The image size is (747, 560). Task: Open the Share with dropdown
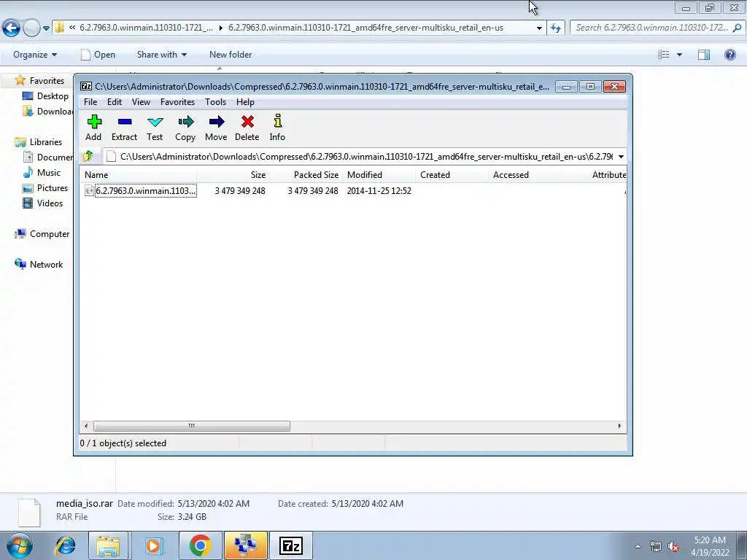tap(161, 55)
